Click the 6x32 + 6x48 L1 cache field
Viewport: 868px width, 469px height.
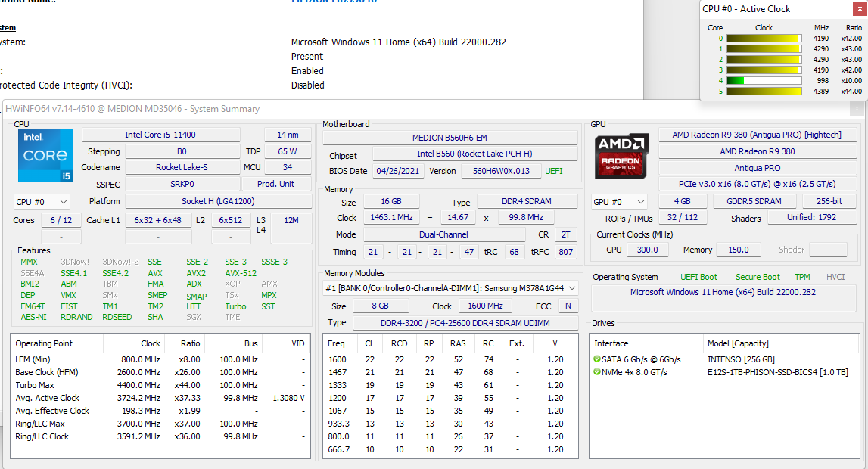[157, 220]
